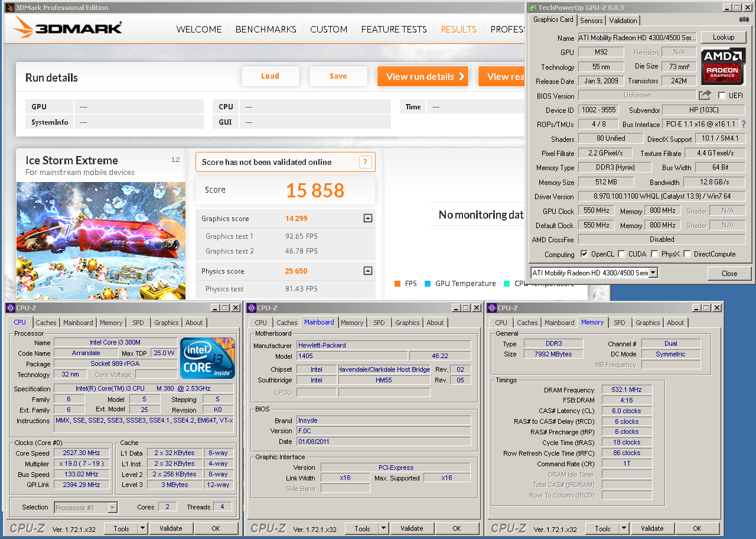Screen dimensions: 756x539
Task: Click the View run details button
Action: click(x=423, y=76)
